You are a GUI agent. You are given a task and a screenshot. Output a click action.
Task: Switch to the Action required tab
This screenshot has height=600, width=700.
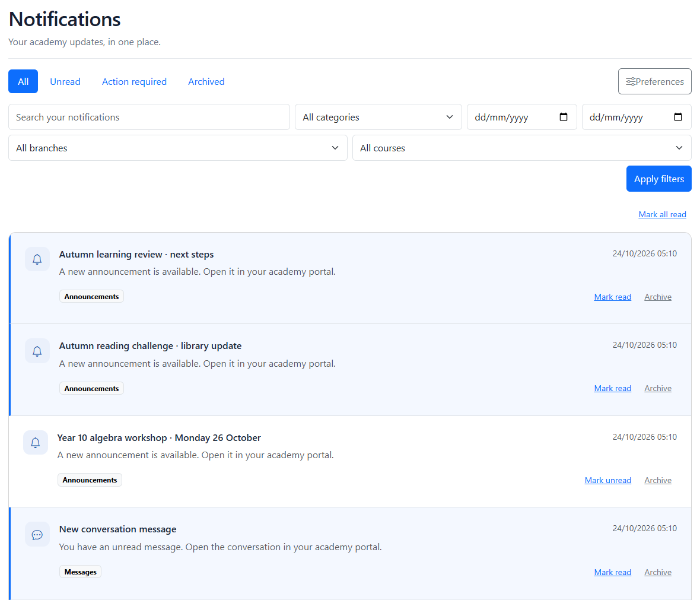[x=135, y=81]
